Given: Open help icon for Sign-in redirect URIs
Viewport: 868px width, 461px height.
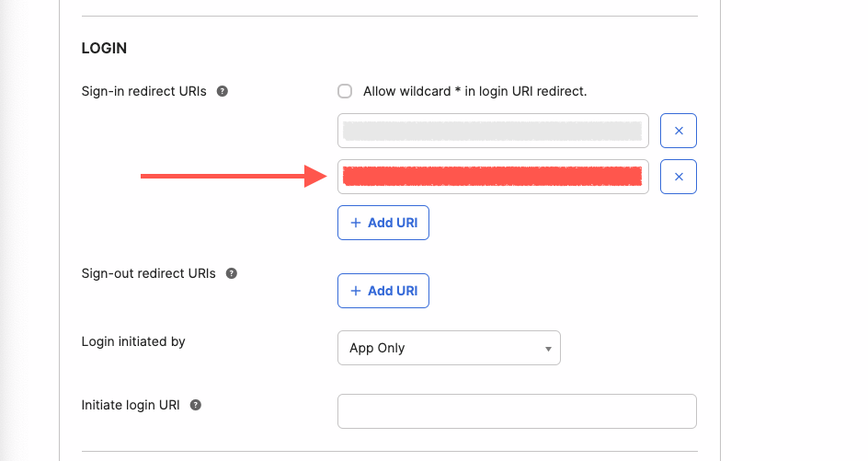Looking at the screenshot, I should pos(222,91).
